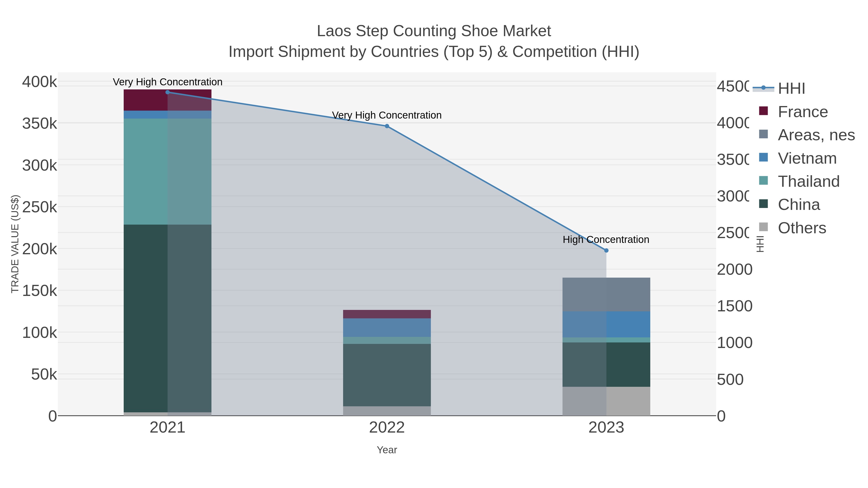Click the 'High Concentration' annotation above 2023

coord(606,240)
